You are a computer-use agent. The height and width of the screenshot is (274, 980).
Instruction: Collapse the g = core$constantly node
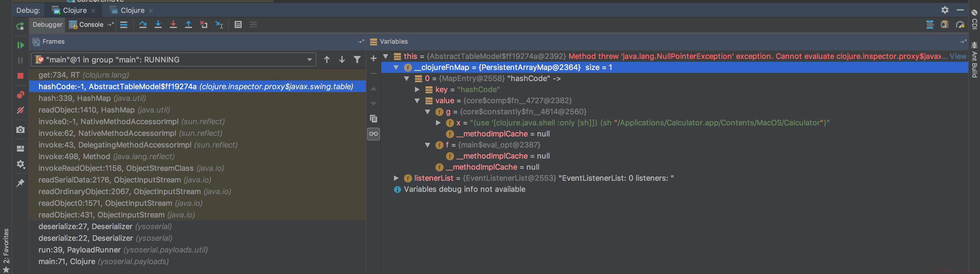(x=428, y=112)
